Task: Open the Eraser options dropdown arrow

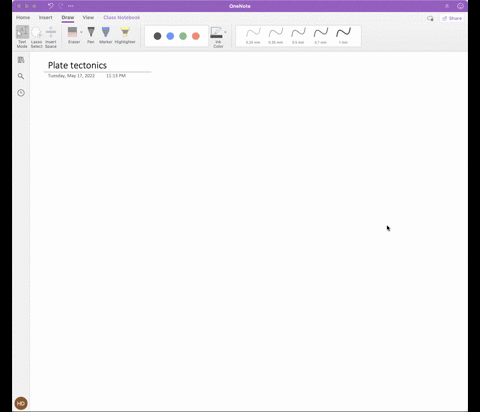Action: [81, 32]
